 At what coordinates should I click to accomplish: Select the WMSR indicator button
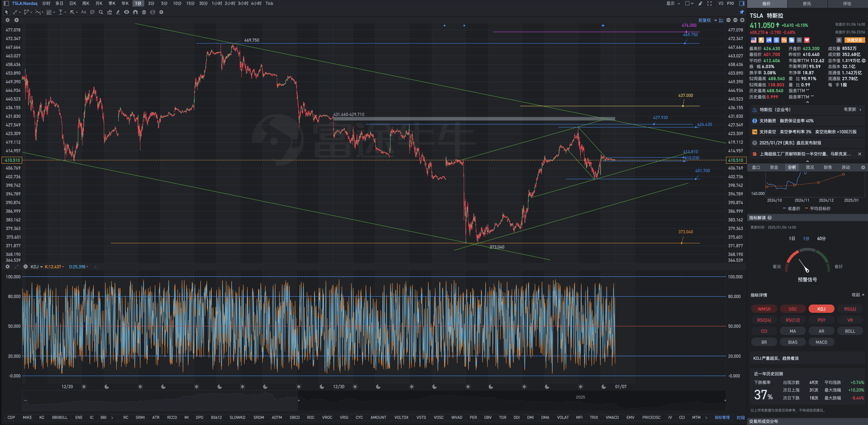click(764, 309)
